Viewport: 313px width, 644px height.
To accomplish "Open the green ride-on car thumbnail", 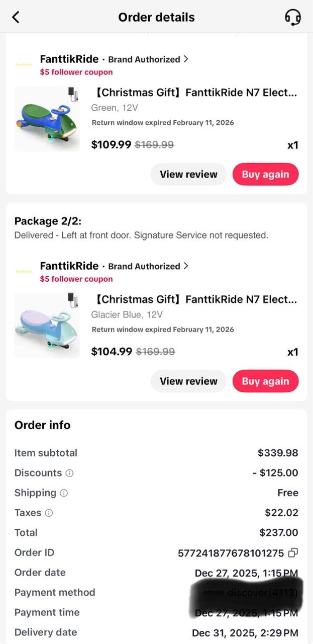I will coord(47,119).
